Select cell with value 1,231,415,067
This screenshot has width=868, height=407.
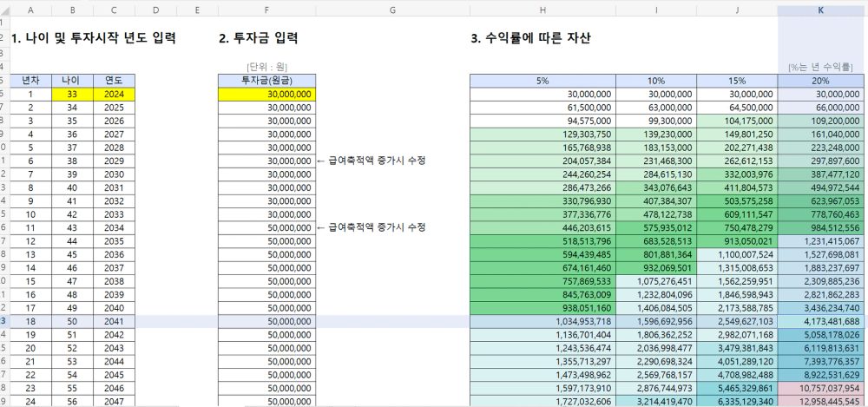[821, 241]
